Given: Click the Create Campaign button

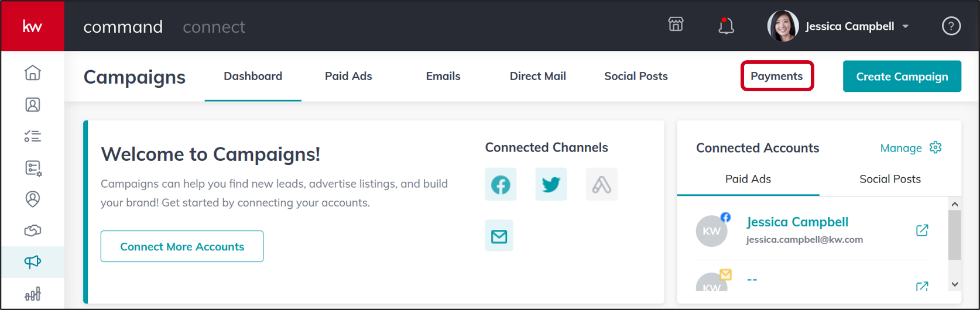Looking at the screenshot, I should pos(902,77).
